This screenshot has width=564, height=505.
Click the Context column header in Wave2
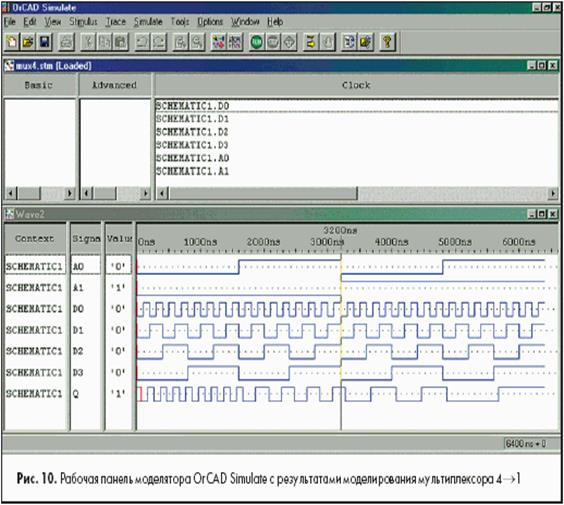coord(35,238)
